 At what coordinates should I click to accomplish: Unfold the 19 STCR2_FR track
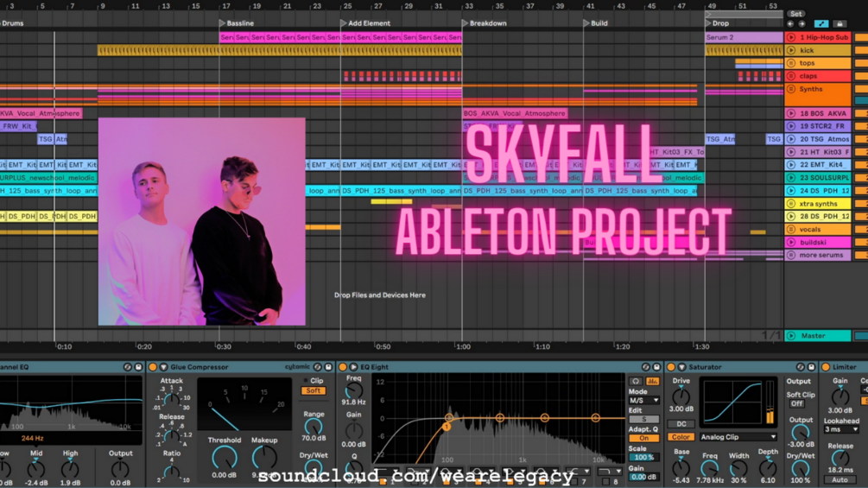791,126
